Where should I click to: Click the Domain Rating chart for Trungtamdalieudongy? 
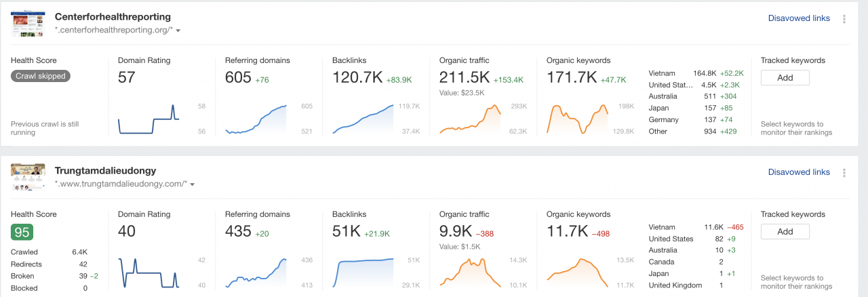coord(149,272)
